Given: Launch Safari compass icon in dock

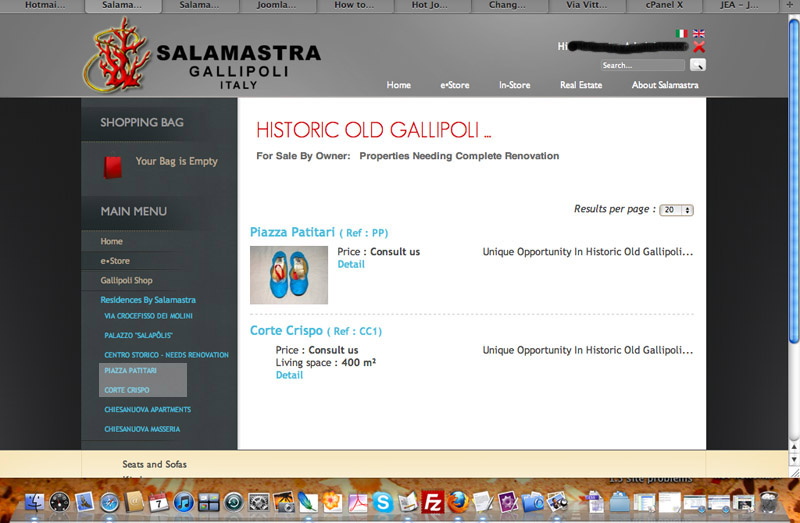Looking at the screenshot, I should 109,503.
